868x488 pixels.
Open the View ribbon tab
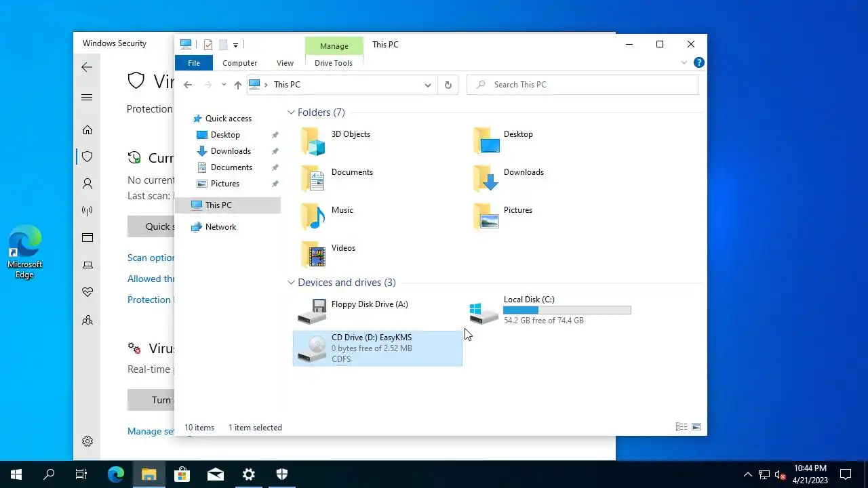[285, 63]
